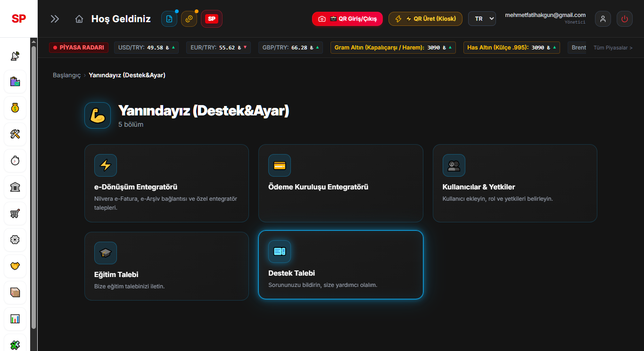
Task: Open the handshake sidebar icon
Action: click(15, 267)
